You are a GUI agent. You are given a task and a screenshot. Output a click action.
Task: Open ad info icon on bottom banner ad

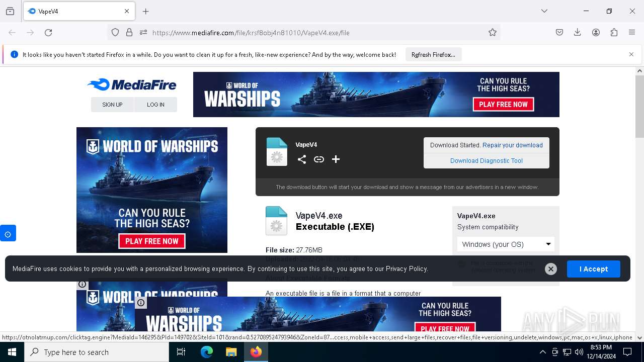[141, 303]
